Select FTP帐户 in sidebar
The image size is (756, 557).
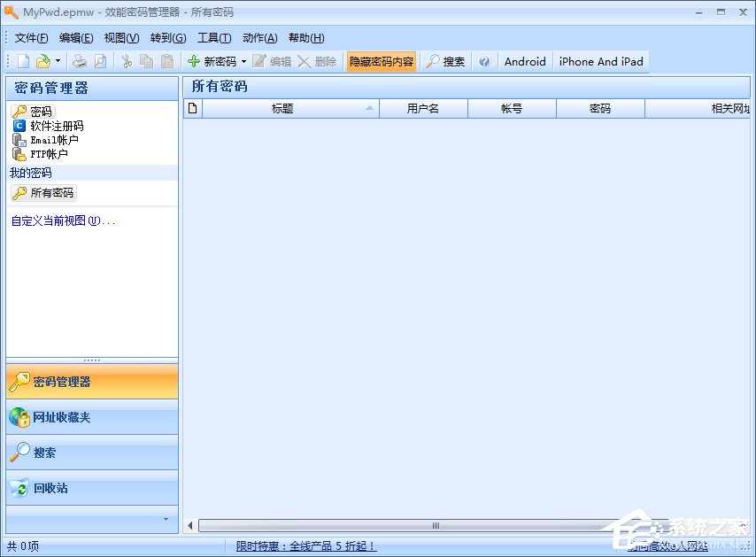40,154
